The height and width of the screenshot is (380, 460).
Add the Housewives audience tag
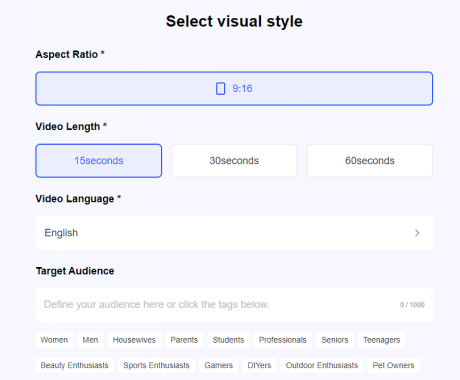click(134, 340)
